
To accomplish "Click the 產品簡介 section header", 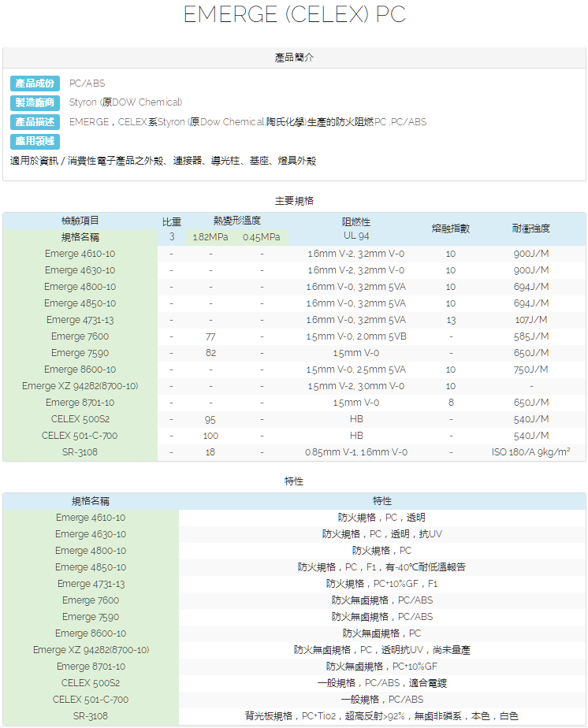I will click(x=294, y=58).
